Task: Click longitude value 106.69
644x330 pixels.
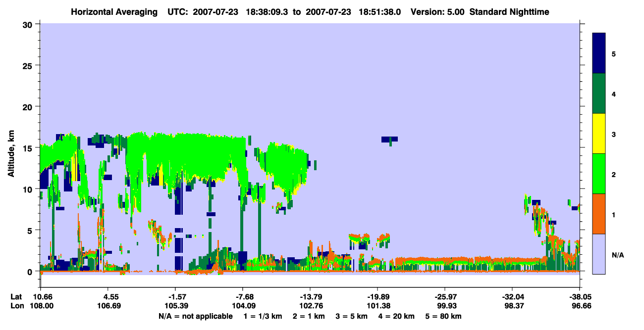Action: tap(107, 306)
